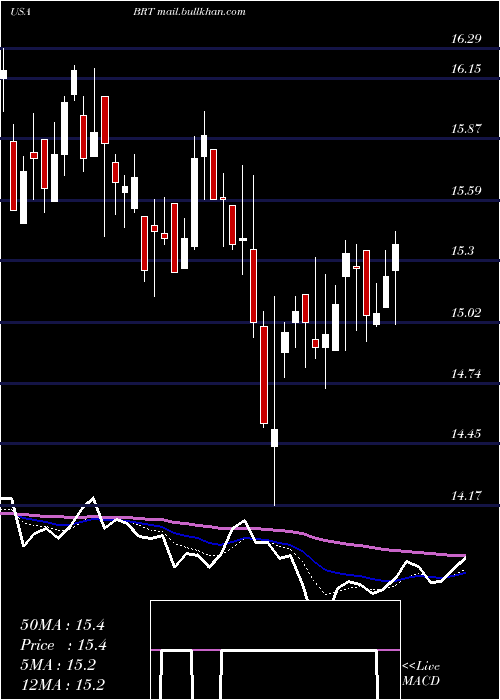Click the 16.15 price level label
This screenshot has width=500, height=700.
click(466, 69)
